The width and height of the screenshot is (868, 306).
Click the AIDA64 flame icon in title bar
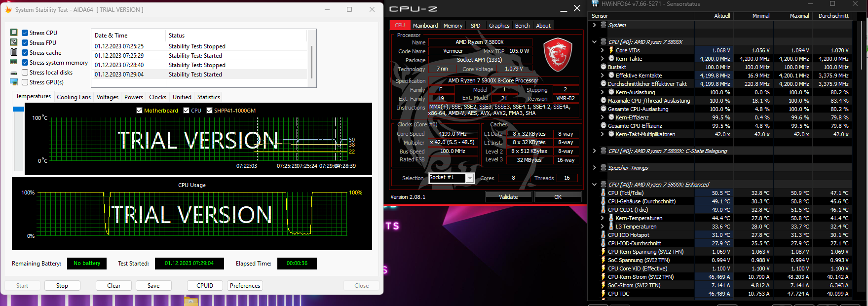8,9
